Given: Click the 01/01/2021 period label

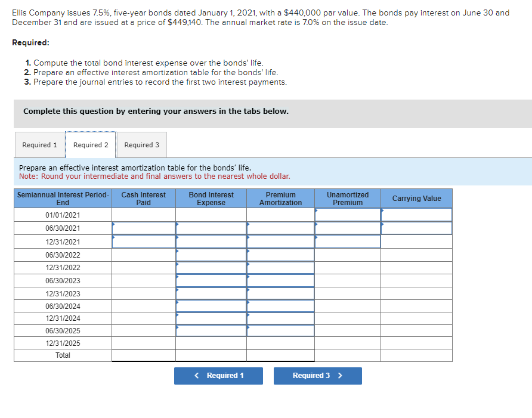Looking at the screenshot, I should (63, 215).
